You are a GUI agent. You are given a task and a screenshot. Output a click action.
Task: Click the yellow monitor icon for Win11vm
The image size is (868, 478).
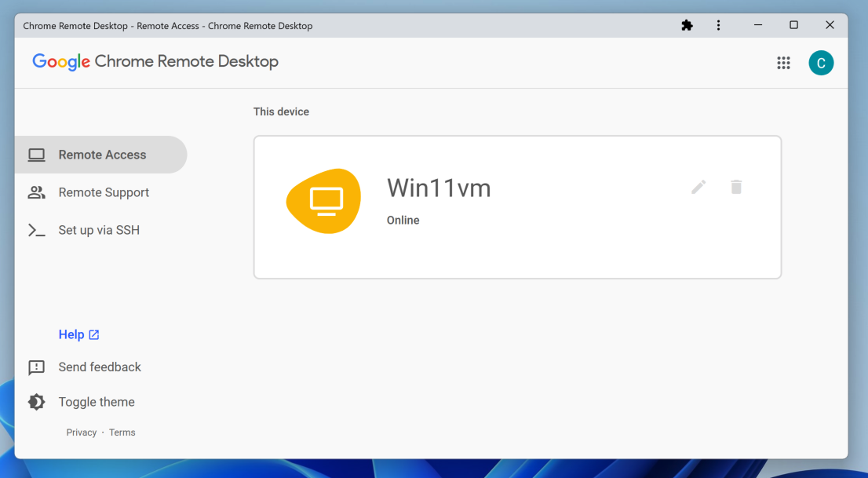pos(323,201)
